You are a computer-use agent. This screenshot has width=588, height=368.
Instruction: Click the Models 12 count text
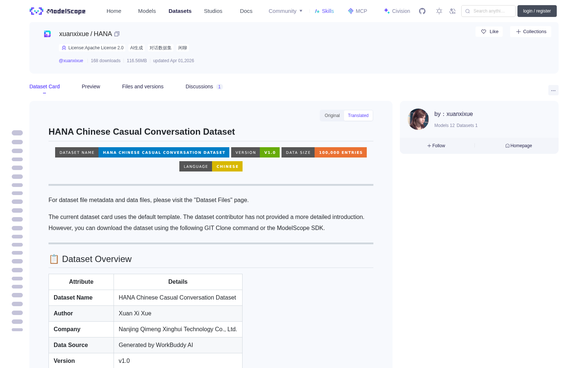(x=444, y=125)
